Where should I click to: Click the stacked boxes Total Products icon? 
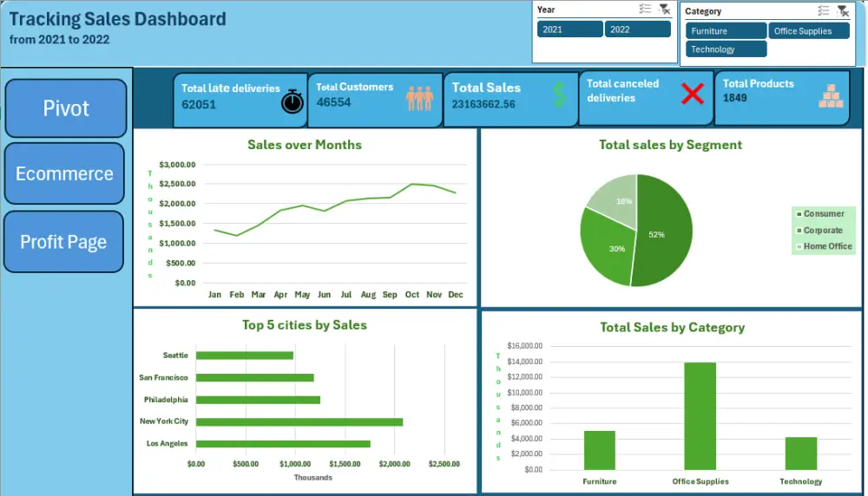click(831, 96)
